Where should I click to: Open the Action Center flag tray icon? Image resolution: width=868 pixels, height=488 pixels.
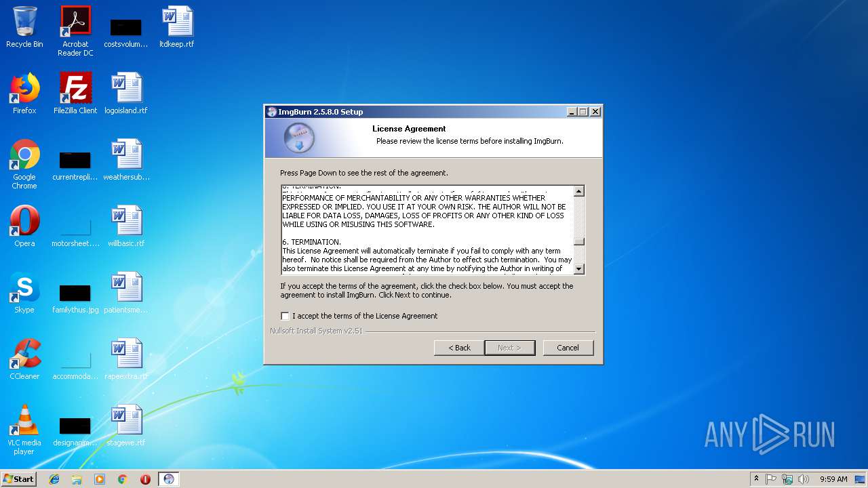(x=771, y=479)
